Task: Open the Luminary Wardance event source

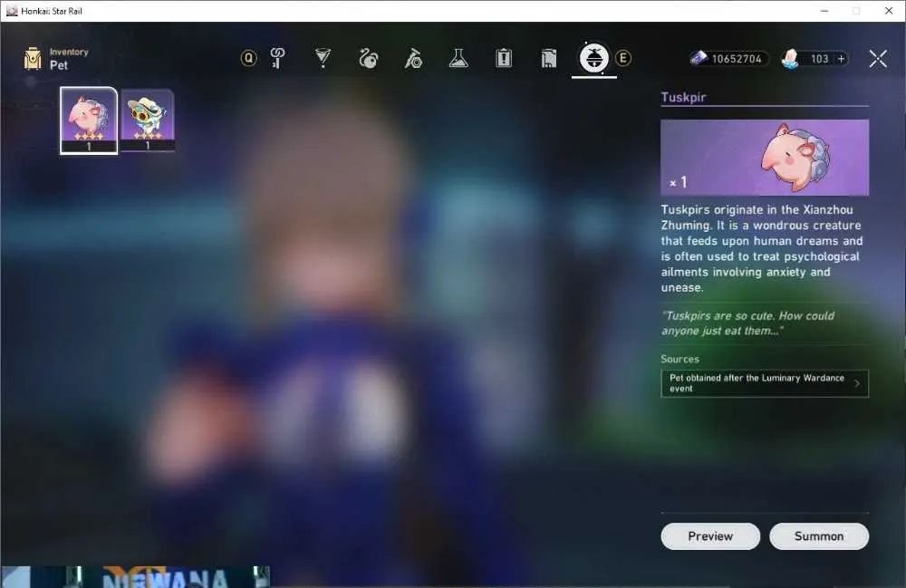Action: pyautogui.click(x=765, y=383)
